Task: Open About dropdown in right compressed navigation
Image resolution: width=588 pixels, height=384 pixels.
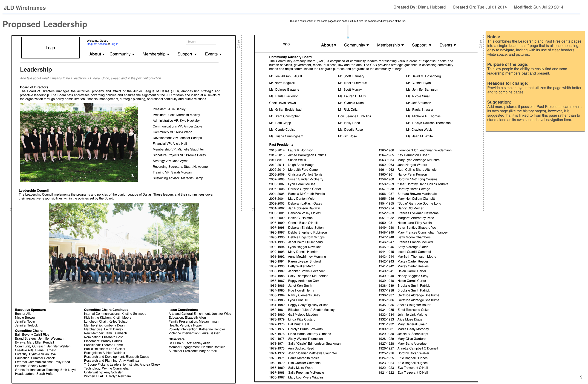Action: (x=328, y=45)
